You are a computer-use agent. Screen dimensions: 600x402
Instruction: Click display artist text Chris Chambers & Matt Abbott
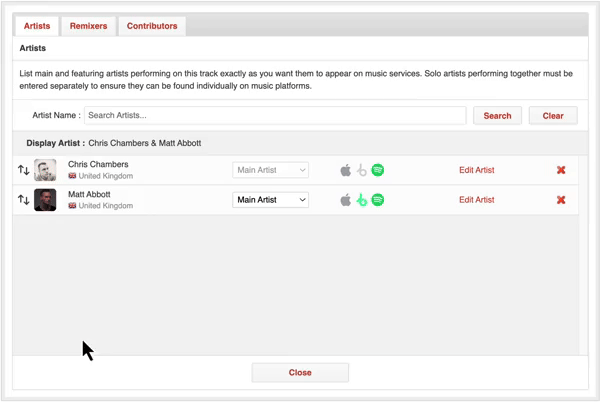tap(145, 143)
